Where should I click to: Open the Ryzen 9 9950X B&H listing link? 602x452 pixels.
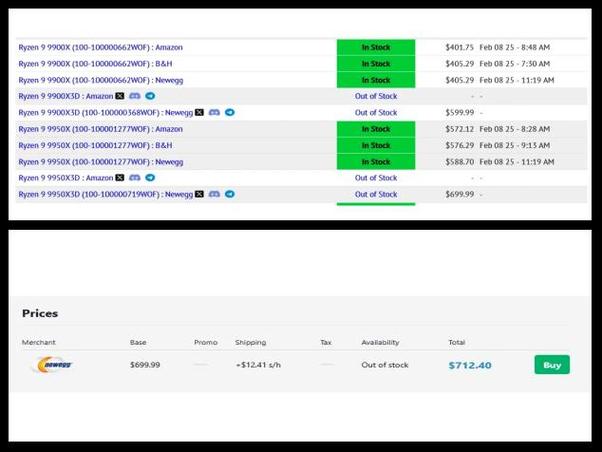pyautogui.click(x=95, y=145)
